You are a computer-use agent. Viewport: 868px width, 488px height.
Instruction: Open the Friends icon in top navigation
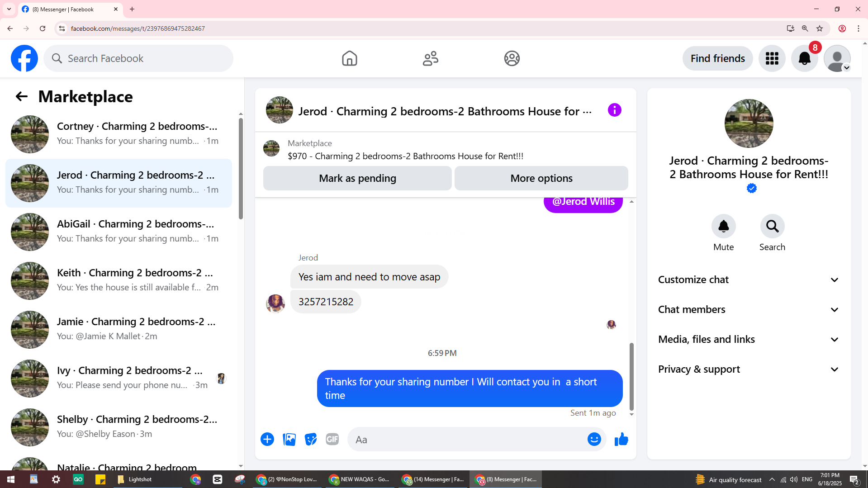point(431,58)
